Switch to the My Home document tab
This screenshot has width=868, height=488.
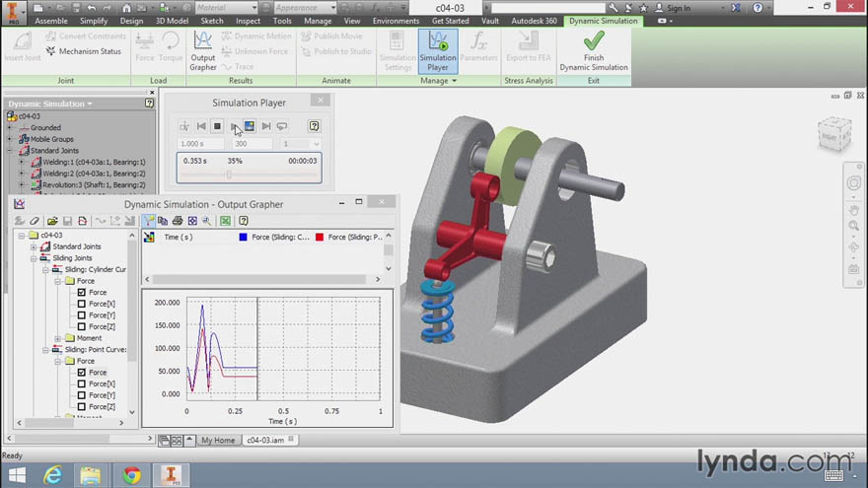click(218, 441)
